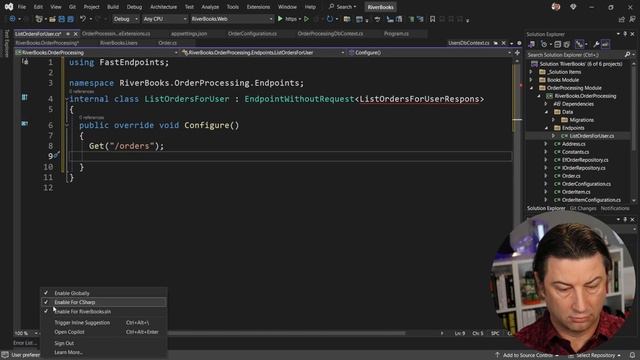Click the Search Solution Explorer input field

(x=575, y=55)
